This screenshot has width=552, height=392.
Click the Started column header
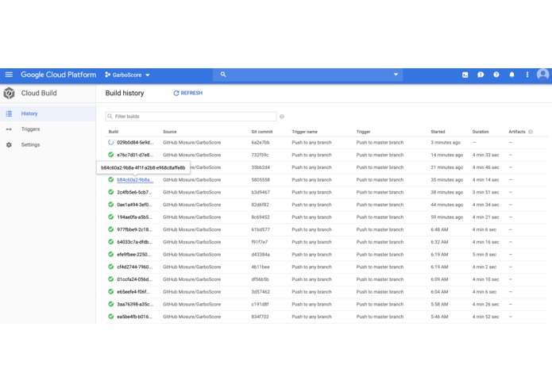pyautogui.click(x=438, y=132)
